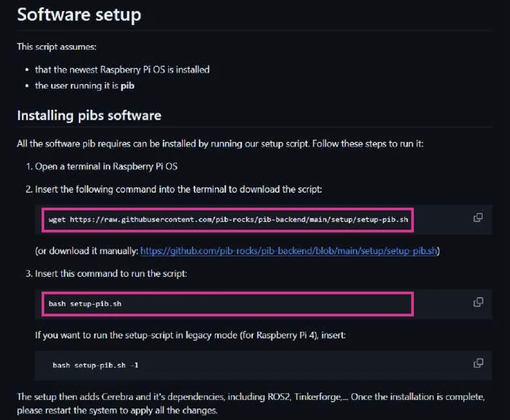This screenshot has height=420, width=510.
Task: Copy the legacy 'bash setup-pib.sh -l' command icon
Action: (x=478, y=363)
